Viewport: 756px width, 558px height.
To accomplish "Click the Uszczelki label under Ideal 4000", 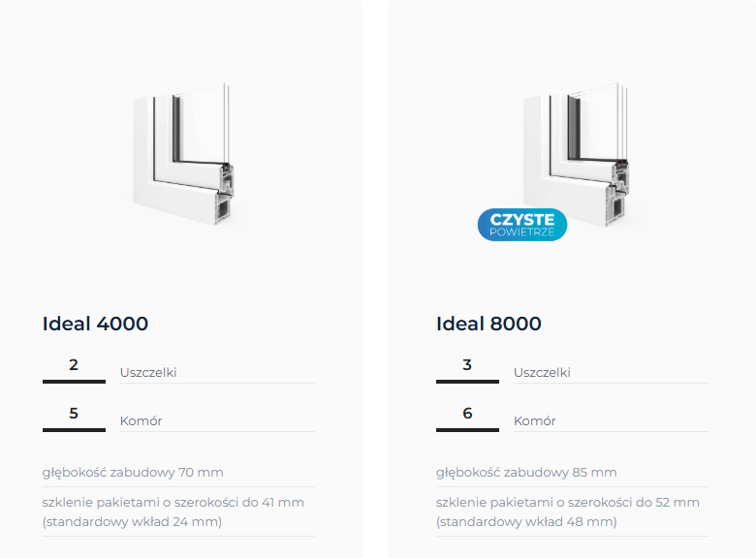I will (x=148, y=372).
